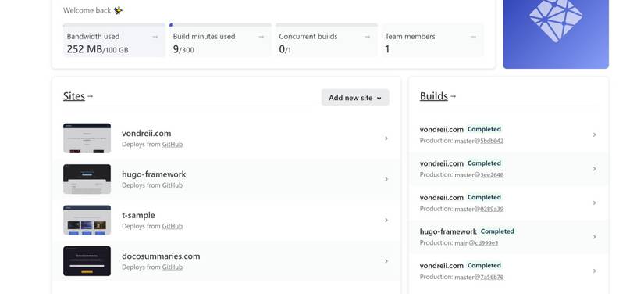Click Completed badge on build 7a56b70
The image size is (644, 294).
click(484, 266)
